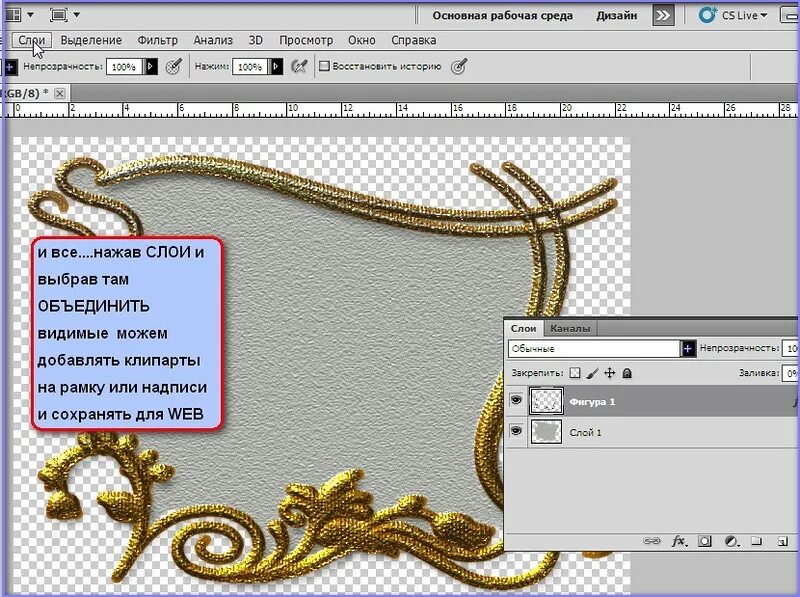Open the Анализ menu

pos(213,40)
